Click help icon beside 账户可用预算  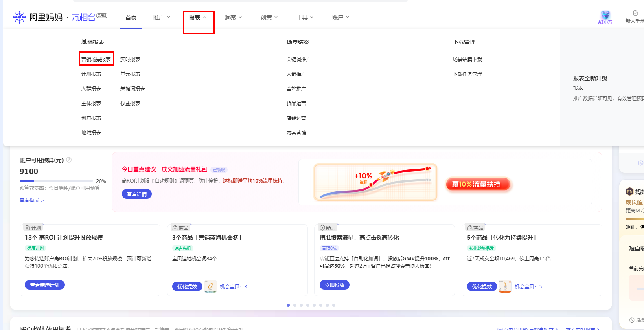point(69,160)
